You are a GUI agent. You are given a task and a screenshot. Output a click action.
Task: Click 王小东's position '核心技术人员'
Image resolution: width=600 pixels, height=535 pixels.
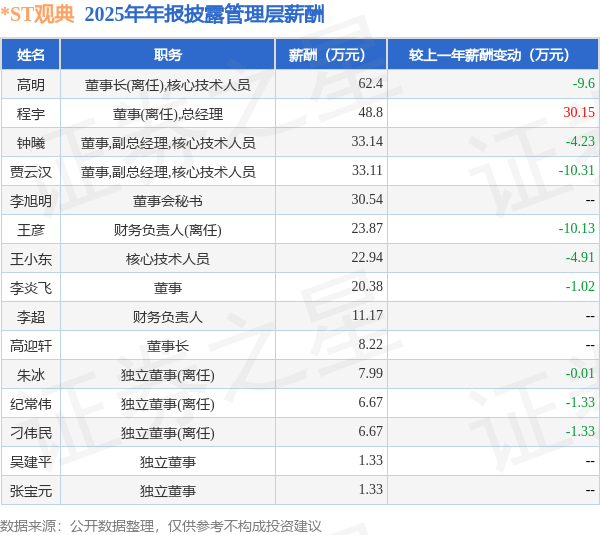(x=168, y=259)
